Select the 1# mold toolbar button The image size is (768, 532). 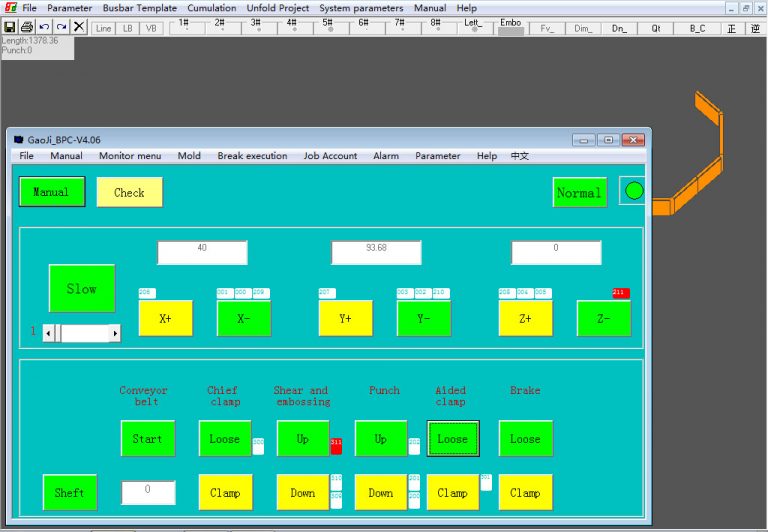(185, 26)
